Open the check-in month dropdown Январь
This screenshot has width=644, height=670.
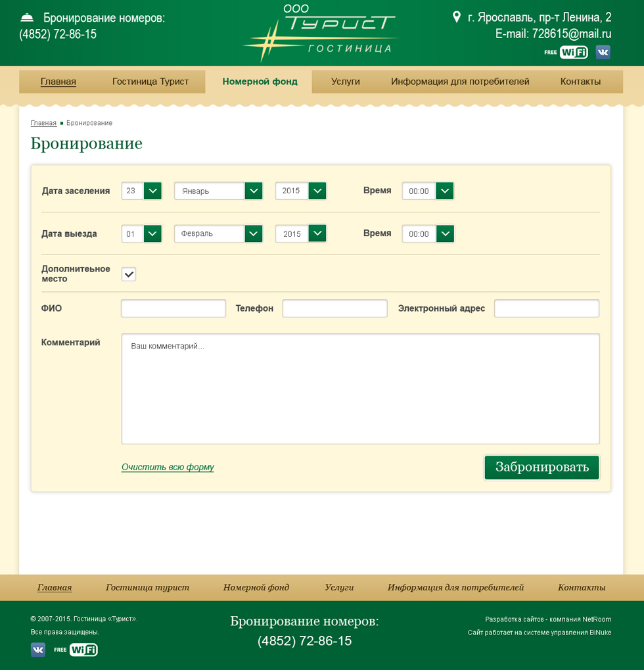click(x=218, y=191)
